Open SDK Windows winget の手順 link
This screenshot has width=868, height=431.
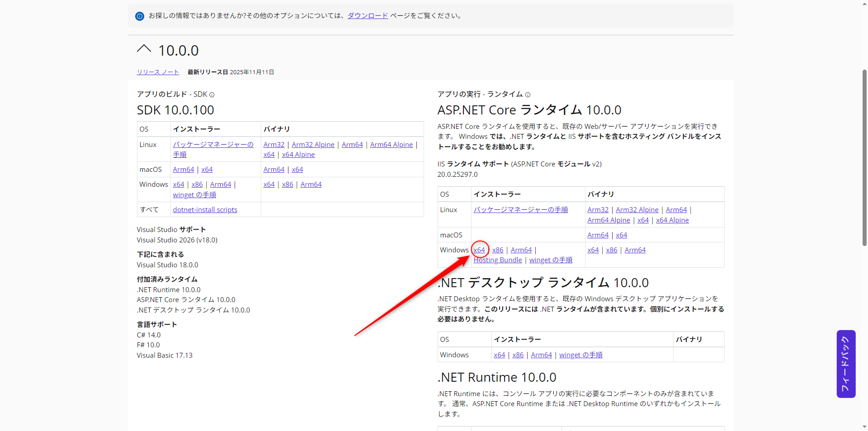click(194, 195)
